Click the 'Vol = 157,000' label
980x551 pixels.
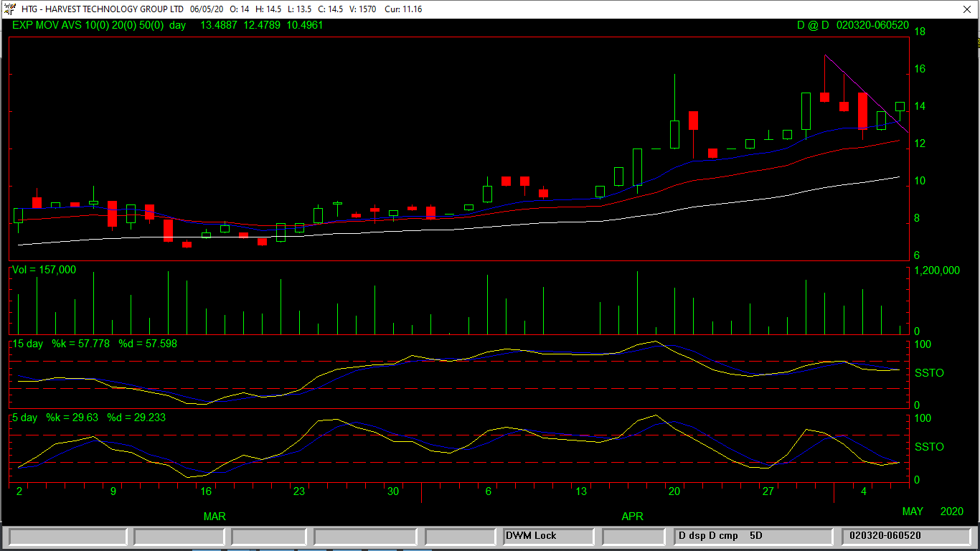click(x=44, y=270)
